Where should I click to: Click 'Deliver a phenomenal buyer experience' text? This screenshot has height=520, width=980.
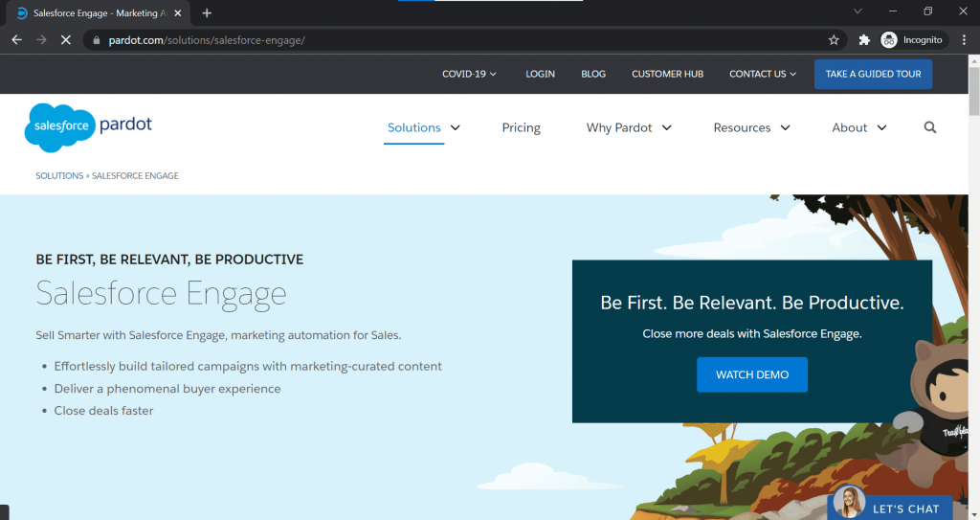click(167, 389)
